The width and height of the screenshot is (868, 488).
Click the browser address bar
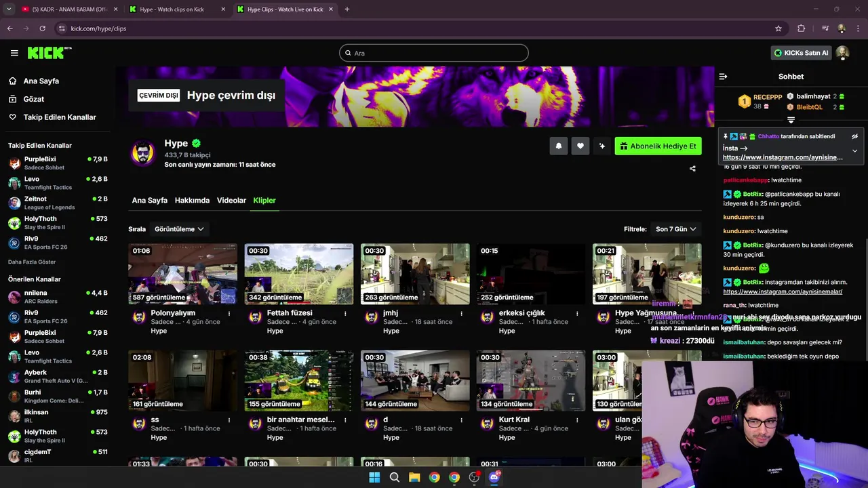[x=414, y=28]
